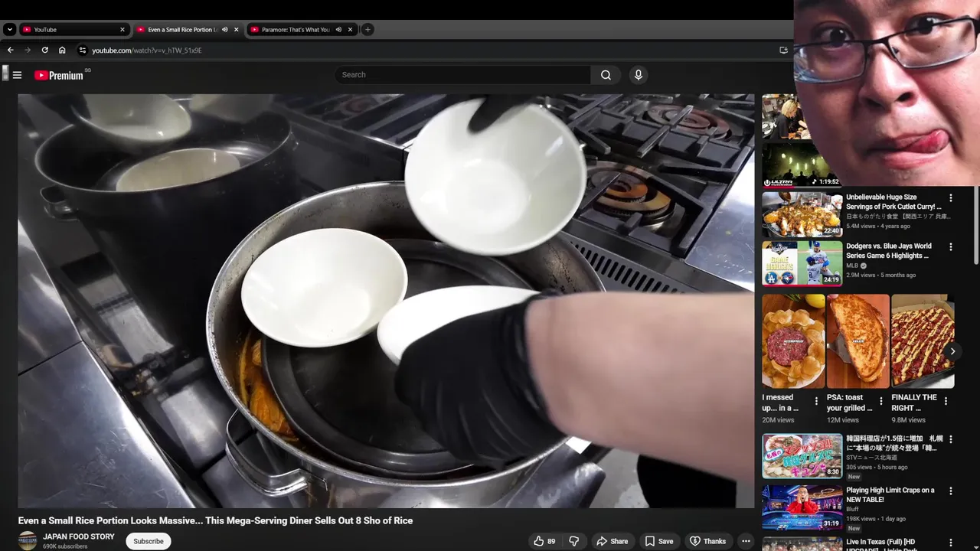Send Thanks to the creator
Image resolution: width=980 pixels, height=551 pixels.
(x=707, y=541)
